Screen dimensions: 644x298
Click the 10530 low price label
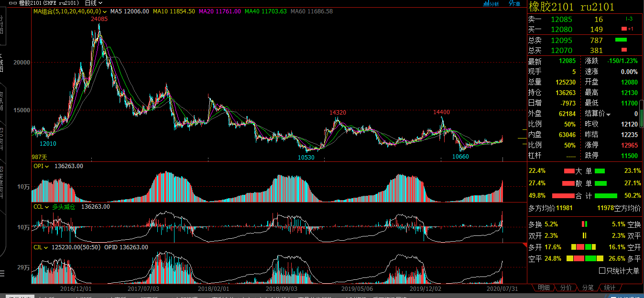(x=306, y=157)
